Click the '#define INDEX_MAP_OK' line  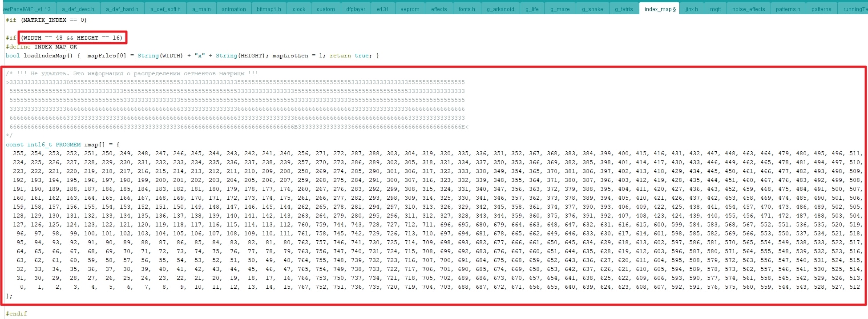[41, 47]
